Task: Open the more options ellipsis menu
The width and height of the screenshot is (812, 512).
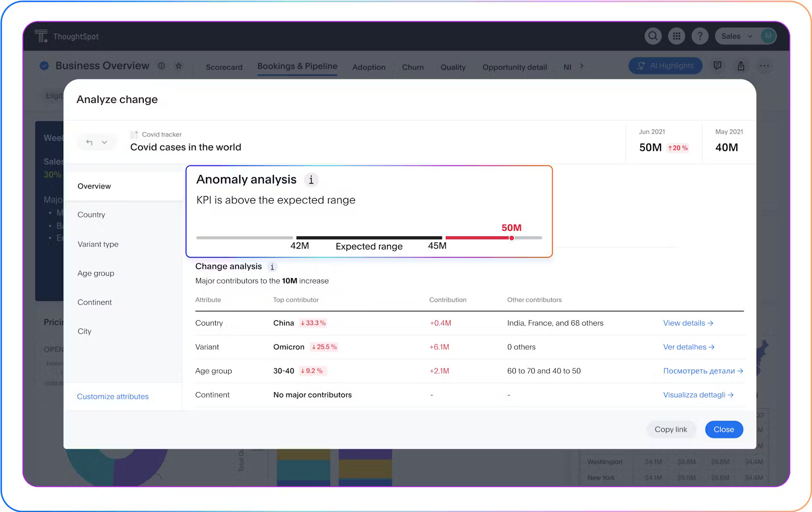Action: (x=764, y=66)
